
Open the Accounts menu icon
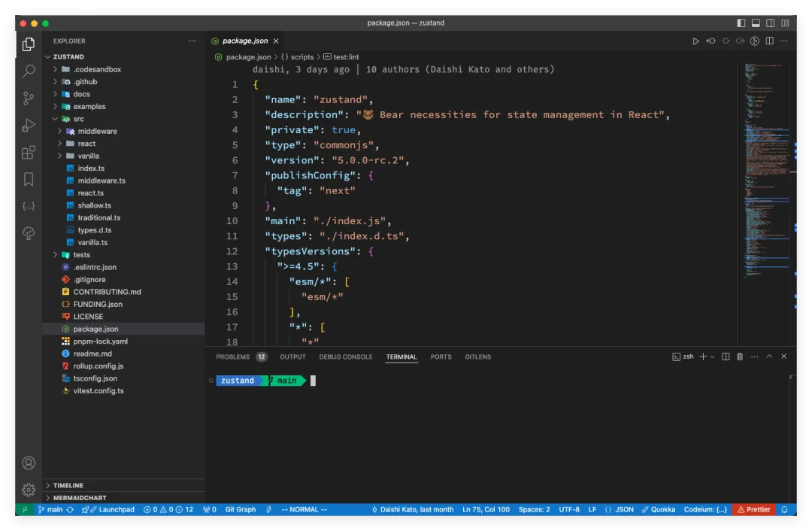click(x=29, y=463)
